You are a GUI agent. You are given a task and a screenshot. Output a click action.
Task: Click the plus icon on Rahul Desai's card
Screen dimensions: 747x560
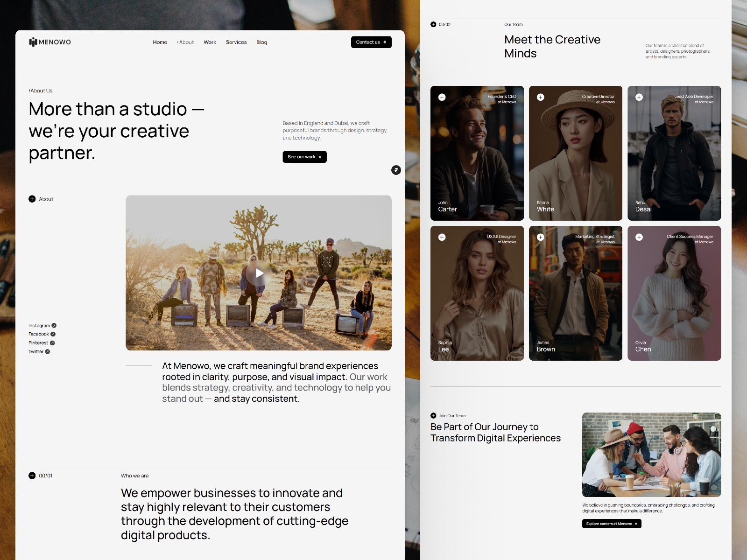[639, 97]
